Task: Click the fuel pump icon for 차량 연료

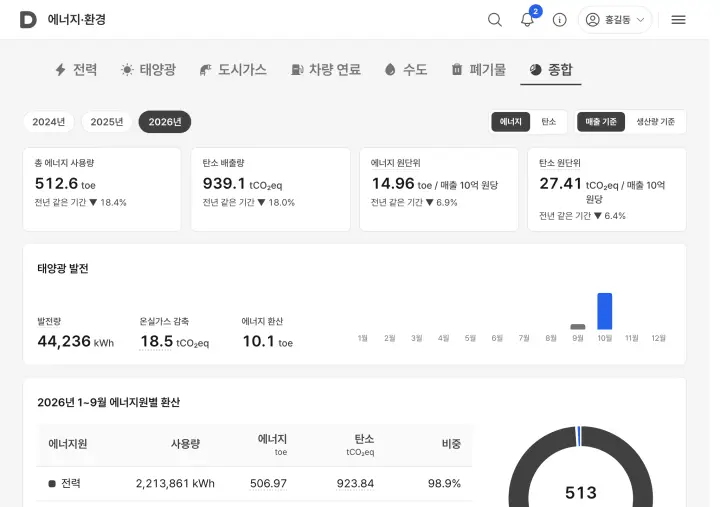Action: coord(297,70)
